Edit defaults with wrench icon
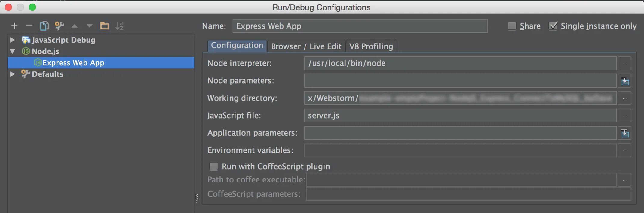This screenshot has height=213, width=644. pyautogui.click(x=60, y=26)
